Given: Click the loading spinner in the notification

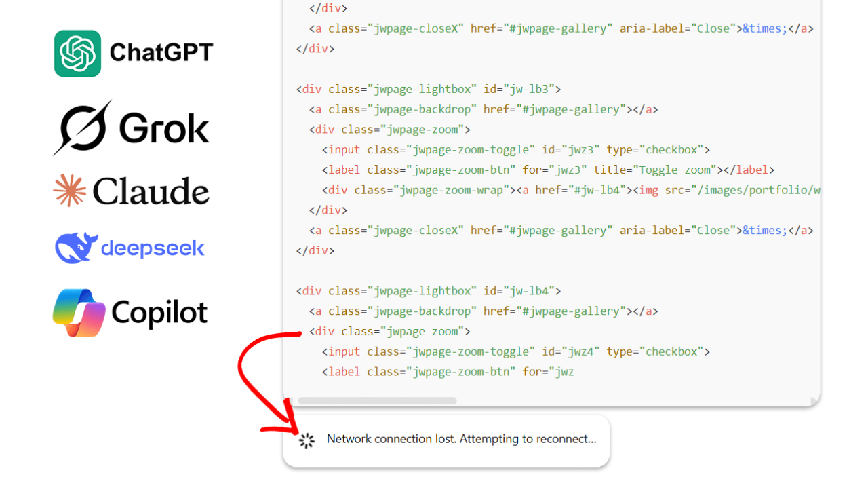Looking at the screenshot, I should [307, 440].
